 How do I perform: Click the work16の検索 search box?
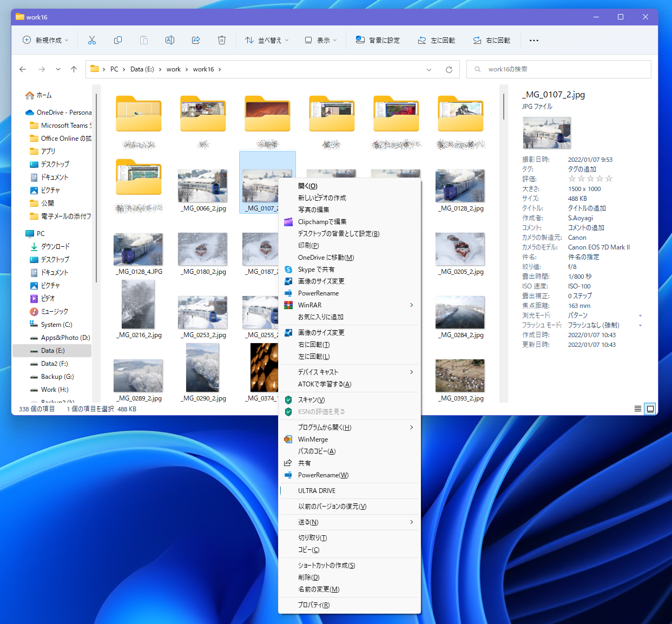(x=558, y=69)
